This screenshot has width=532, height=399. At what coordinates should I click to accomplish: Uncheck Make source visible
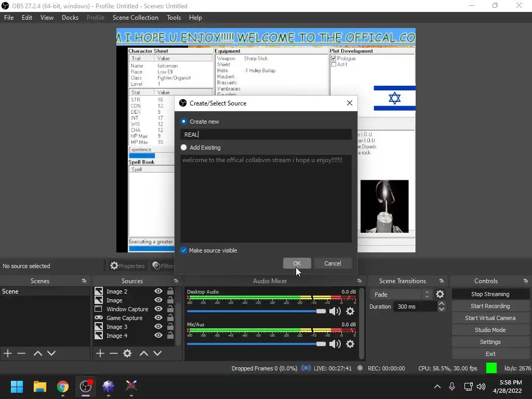coord(183,250)
